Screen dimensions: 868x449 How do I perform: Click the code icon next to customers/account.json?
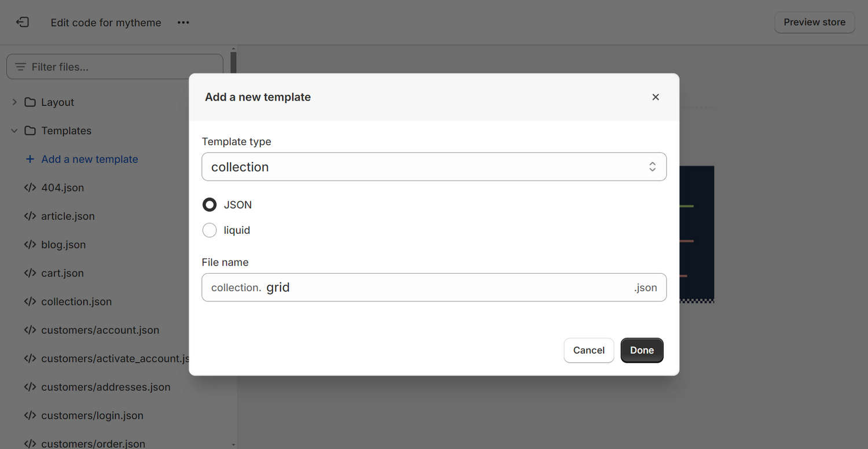[x=30, y=330]
